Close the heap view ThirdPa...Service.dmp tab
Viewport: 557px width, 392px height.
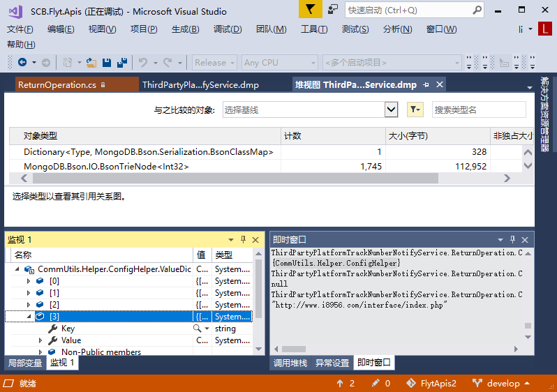point(440,84)
